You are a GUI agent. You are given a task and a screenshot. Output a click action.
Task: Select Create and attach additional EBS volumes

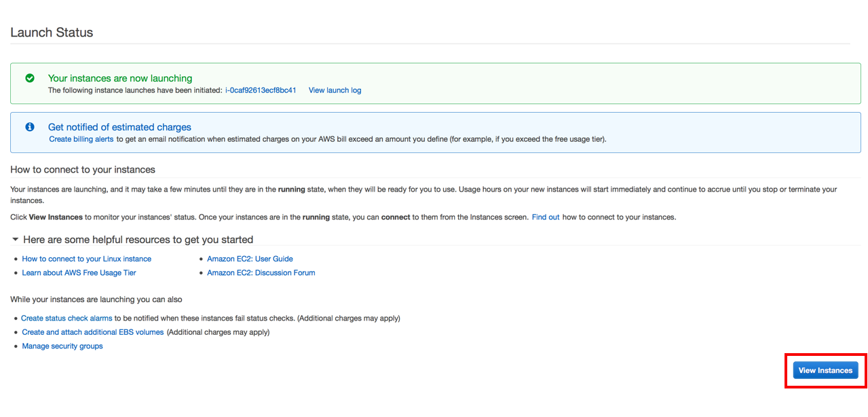point(92,333)
